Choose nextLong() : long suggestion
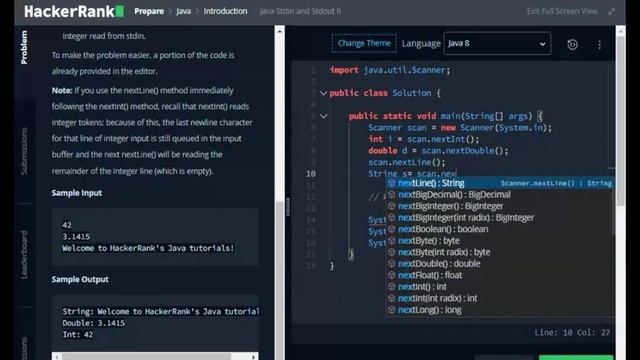The image size is (640, 360). click(x=500, y=310)
